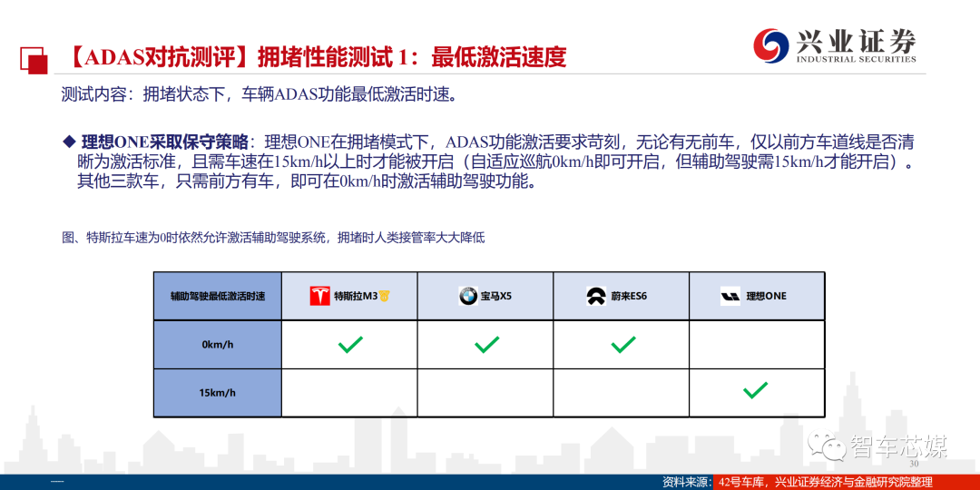Click the green checkmark in the 特斯拉M3 column
980x490 pixels.
tap(350, 345)
